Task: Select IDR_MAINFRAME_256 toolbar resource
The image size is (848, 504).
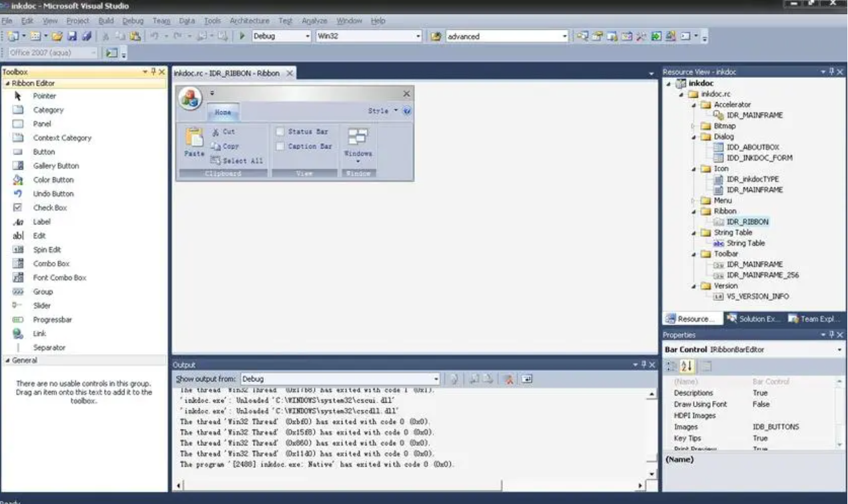Action: pyautogui.click(x=763, y=275)
